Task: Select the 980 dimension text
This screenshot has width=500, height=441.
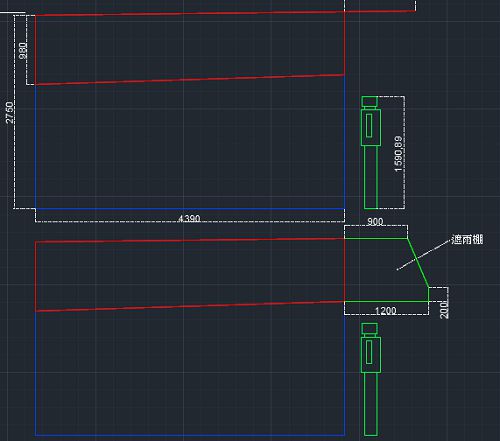Action: pyautogui.click(x=23, y=51)
